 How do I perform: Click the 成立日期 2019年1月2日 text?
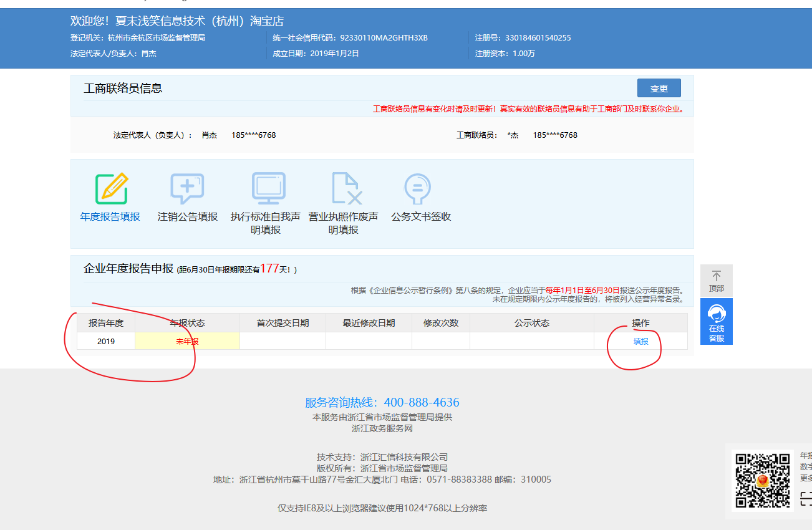click(x=316, y=54)
